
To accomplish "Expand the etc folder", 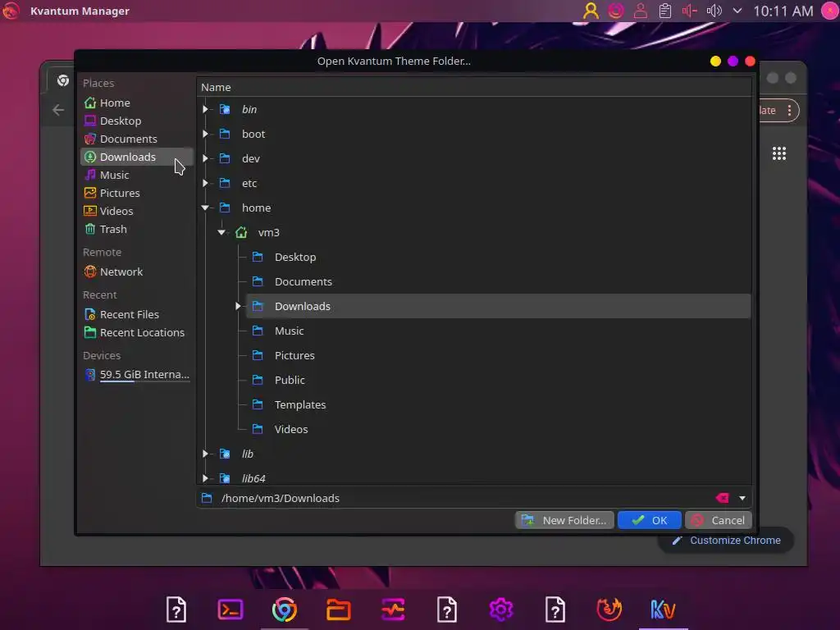I will tap(205, 183).
